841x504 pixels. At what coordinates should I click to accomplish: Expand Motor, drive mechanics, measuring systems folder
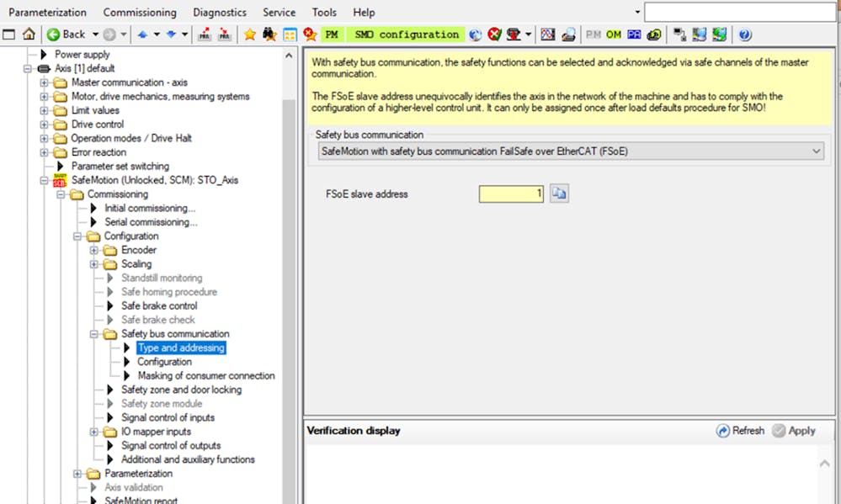(45, 97)
